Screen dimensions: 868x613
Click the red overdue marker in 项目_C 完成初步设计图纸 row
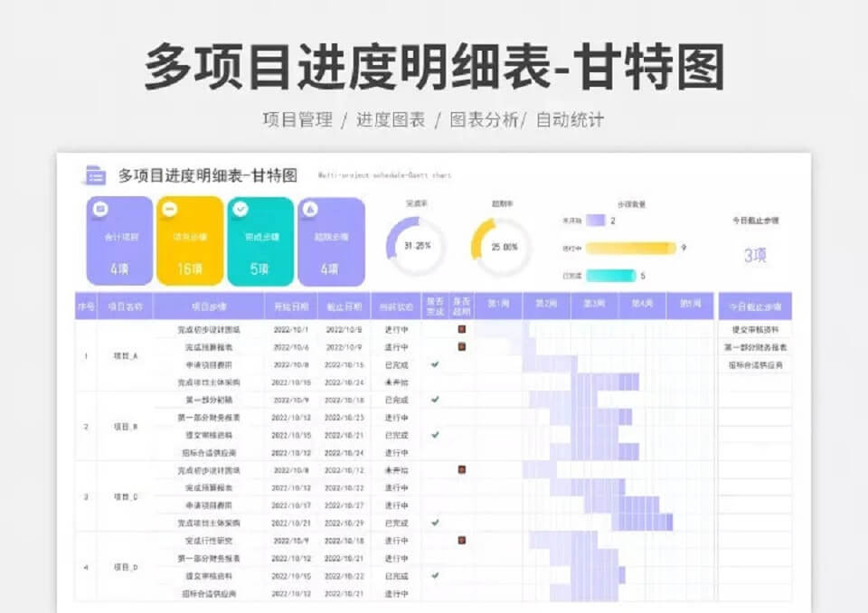tap(461, 470)
